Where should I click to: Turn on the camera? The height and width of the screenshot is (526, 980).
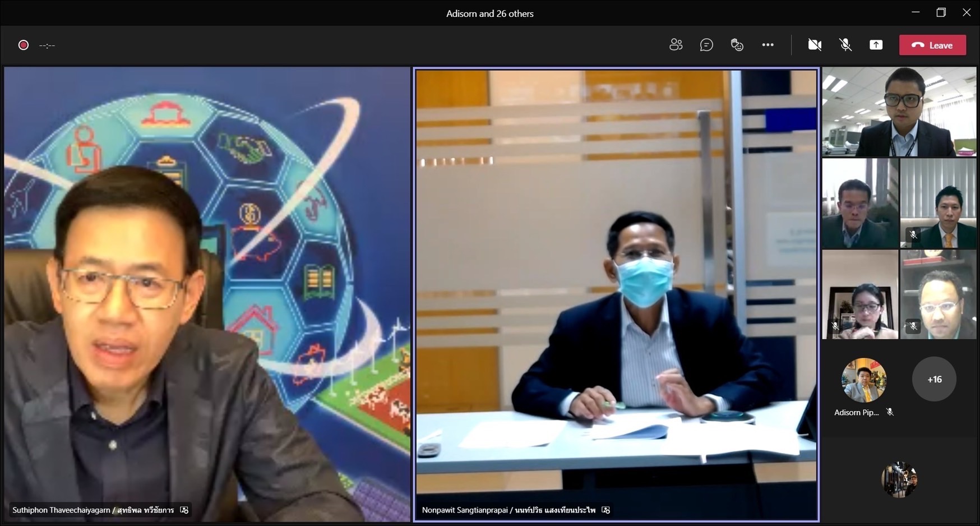click(x=815, y=45)
